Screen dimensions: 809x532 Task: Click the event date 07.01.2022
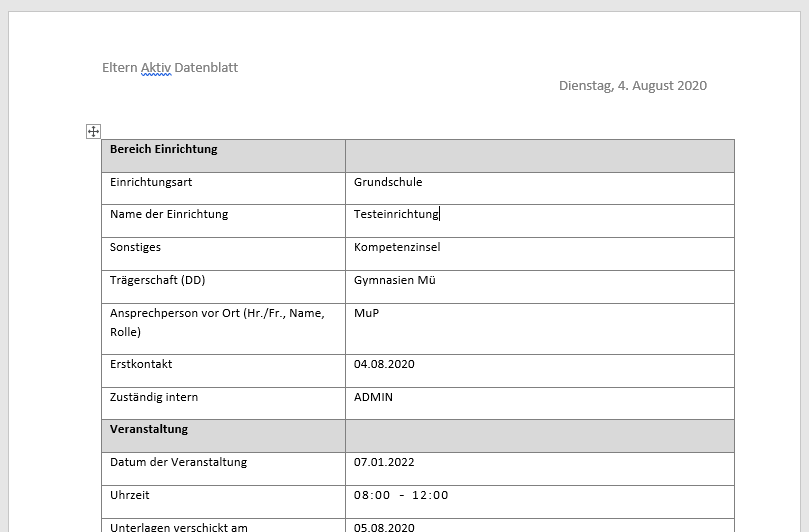384,462
